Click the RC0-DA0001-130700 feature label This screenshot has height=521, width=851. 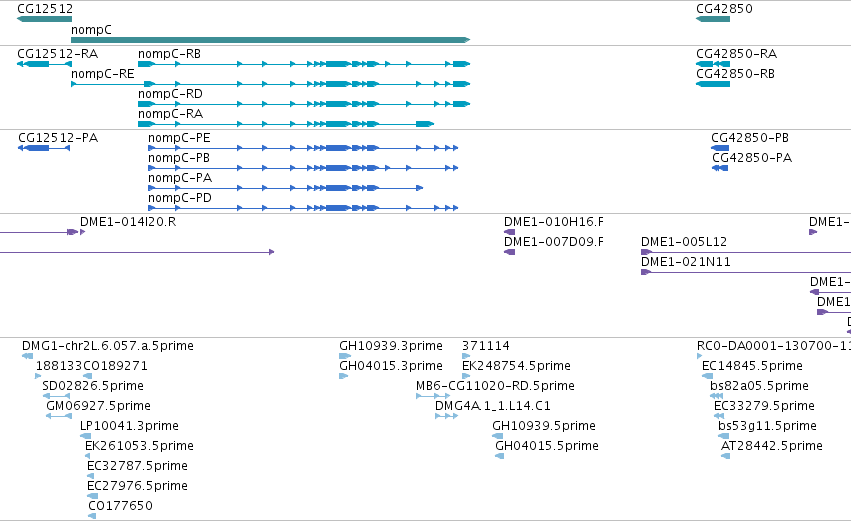[774, 346]
